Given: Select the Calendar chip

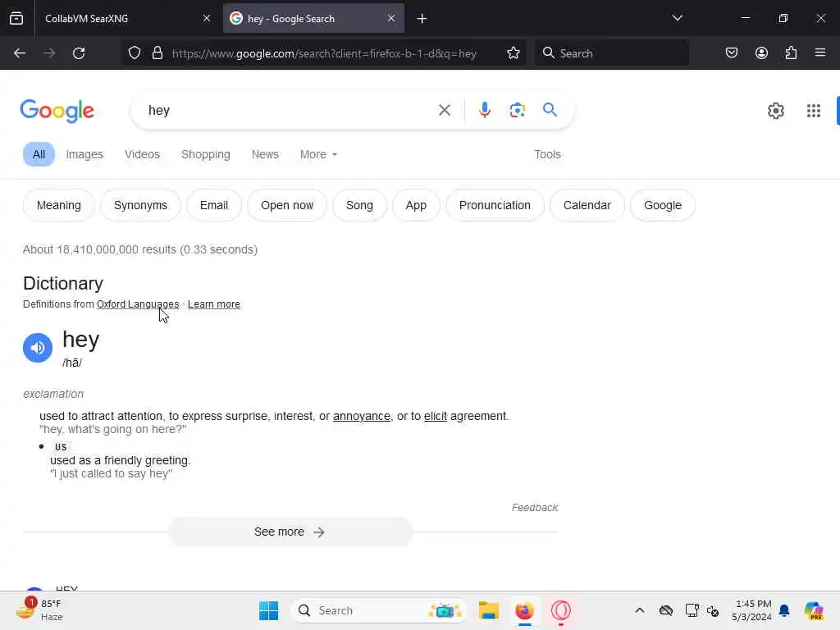Looking at the screenshot, I should 587,205.
